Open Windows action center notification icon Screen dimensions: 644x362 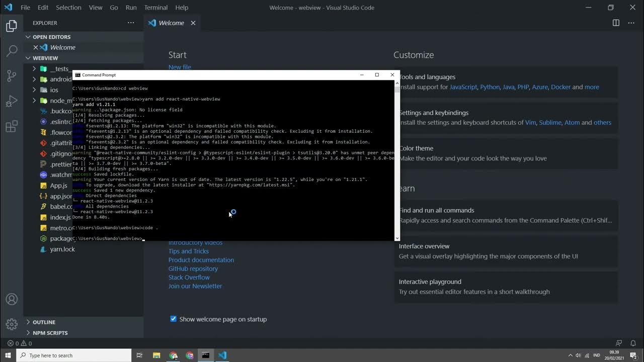(x=633, y=355)
